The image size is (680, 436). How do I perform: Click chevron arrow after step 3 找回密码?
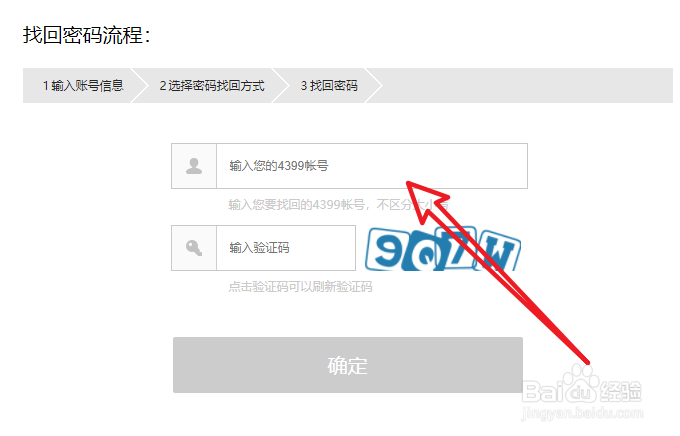point(374,85)
